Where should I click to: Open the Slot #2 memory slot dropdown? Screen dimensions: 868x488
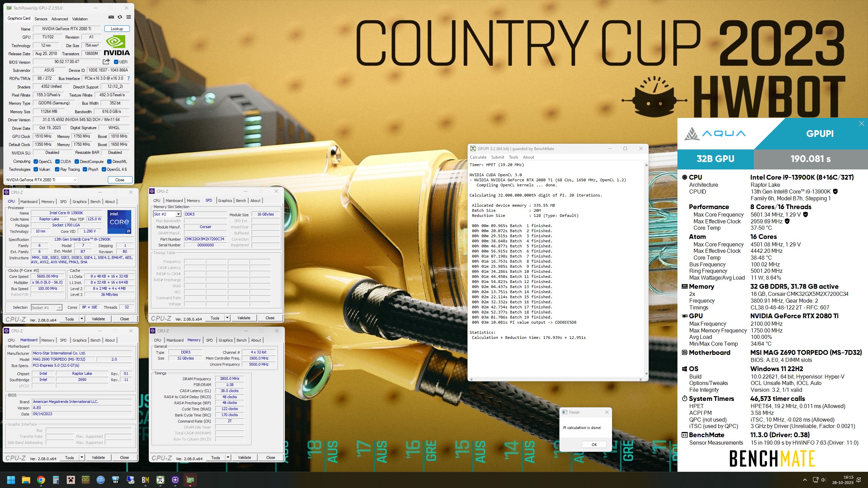167,214
